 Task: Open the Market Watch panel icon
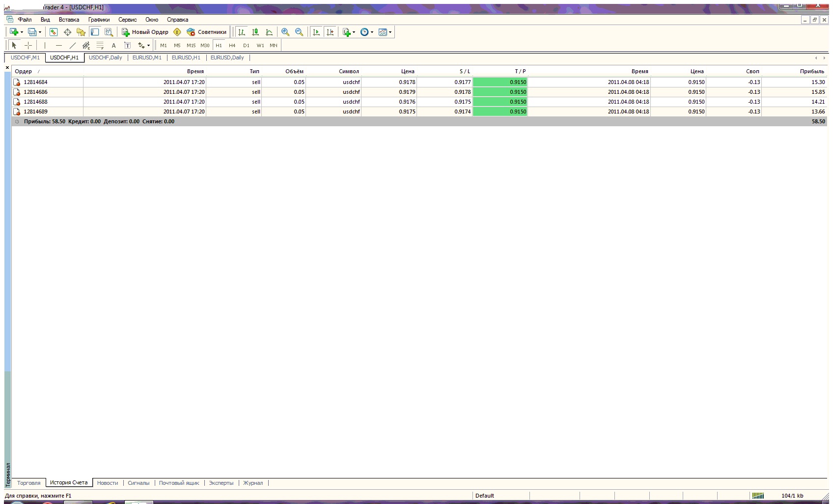point(54,32)
